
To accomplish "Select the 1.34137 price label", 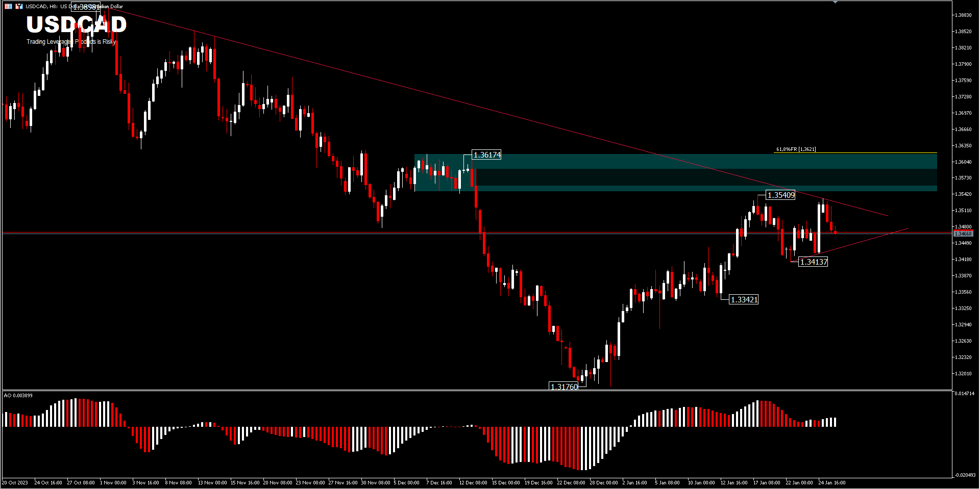I will click(814, 262).
